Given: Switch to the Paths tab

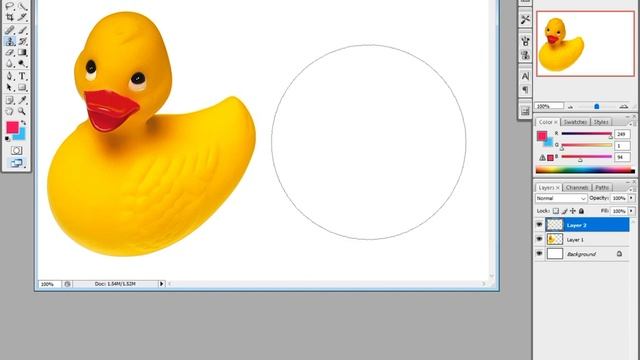Looking at the screenshot, I should (602, 187).
